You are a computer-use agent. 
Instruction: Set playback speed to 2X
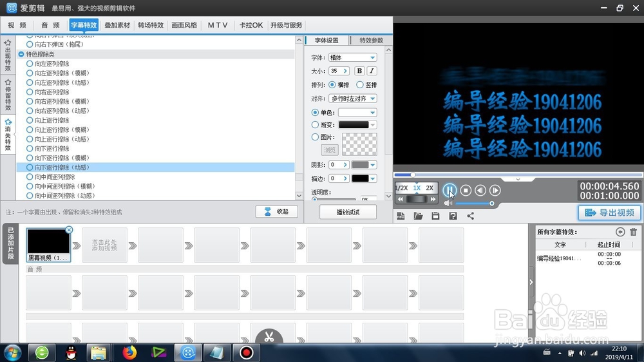(430, 188)
